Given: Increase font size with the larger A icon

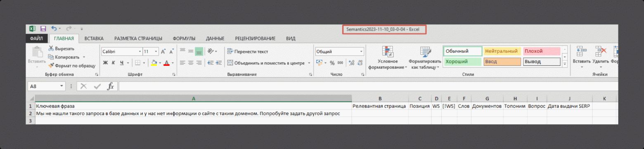Looking at the screenshot, I should (x=163, y=52).
